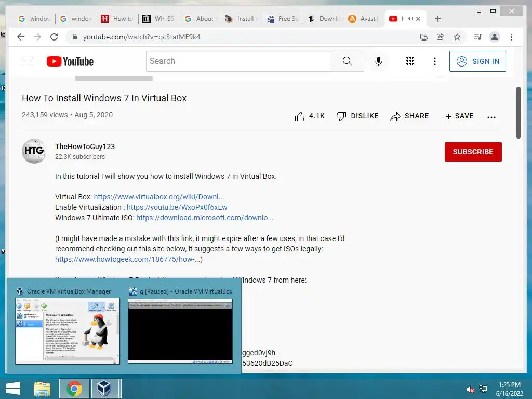
Task: Select Oracle VM VirtualBox Manager preview thumbnail
Action: point(68,331)
